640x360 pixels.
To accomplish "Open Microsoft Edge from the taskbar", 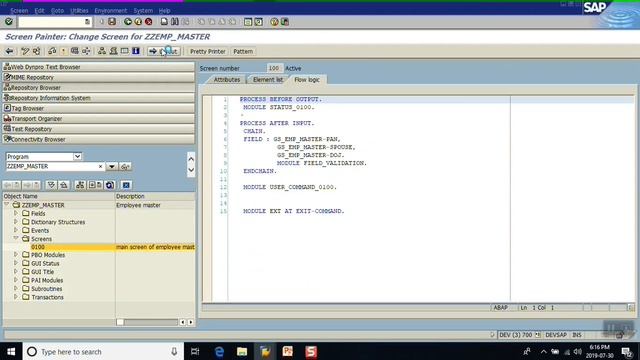I will (x=219, y=351).
